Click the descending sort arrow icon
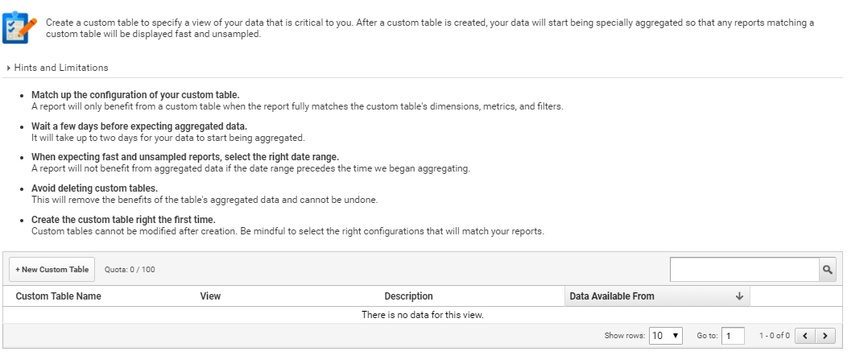 coord(739,296)
